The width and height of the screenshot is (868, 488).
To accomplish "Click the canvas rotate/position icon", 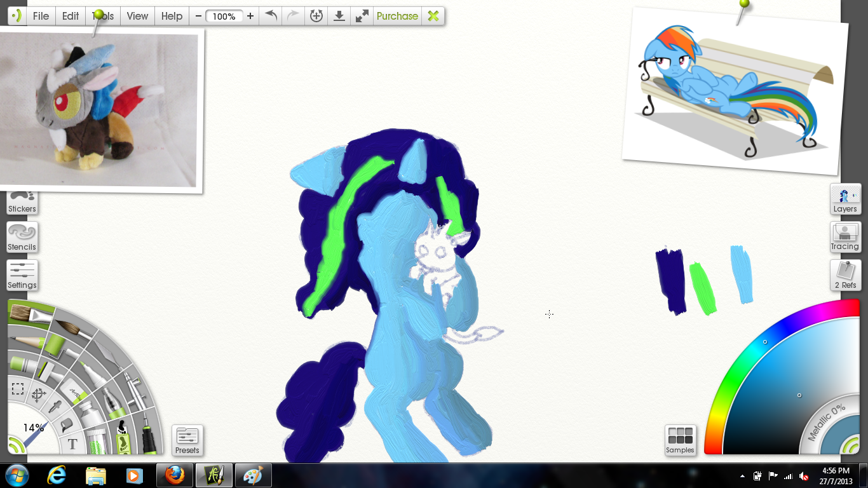I will pyautogui.click(x=316, y=16).
